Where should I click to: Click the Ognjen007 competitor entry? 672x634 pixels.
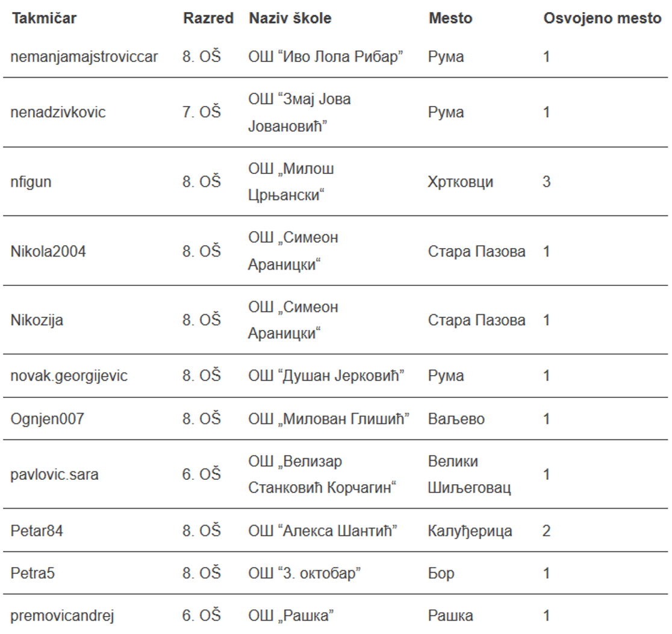48,418
